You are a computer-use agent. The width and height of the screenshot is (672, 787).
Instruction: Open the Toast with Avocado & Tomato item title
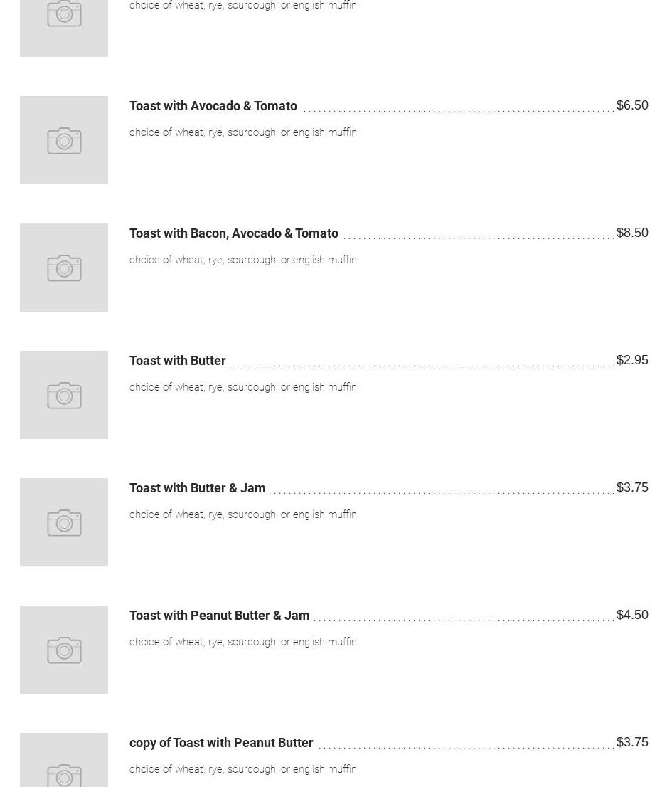213,106
